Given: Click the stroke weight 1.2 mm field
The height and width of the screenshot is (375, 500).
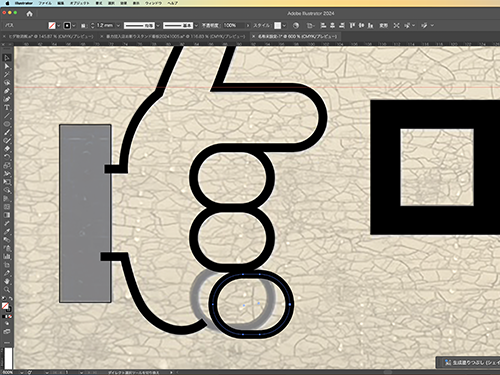Looking at the screenshot, I should point(105,25).
